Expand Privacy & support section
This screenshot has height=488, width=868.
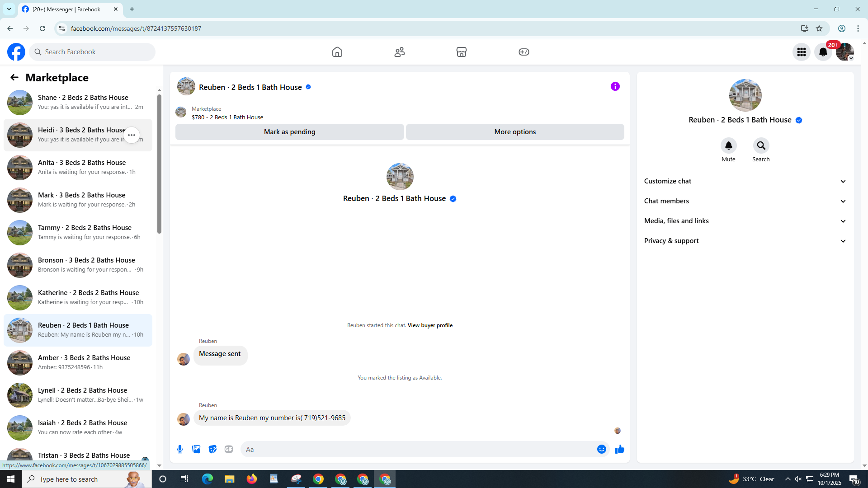pyautogui.click(x=745, y=241)
